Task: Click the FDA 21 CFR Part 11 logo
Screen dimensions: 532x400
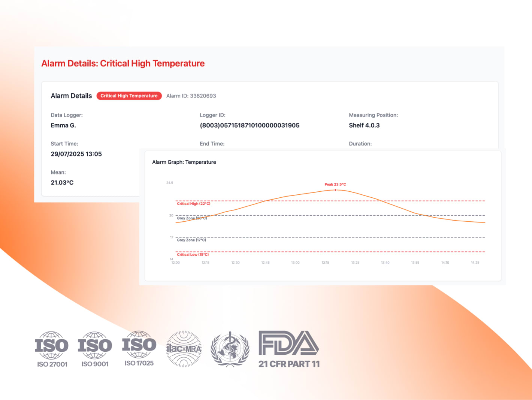Action: [289, 349]
